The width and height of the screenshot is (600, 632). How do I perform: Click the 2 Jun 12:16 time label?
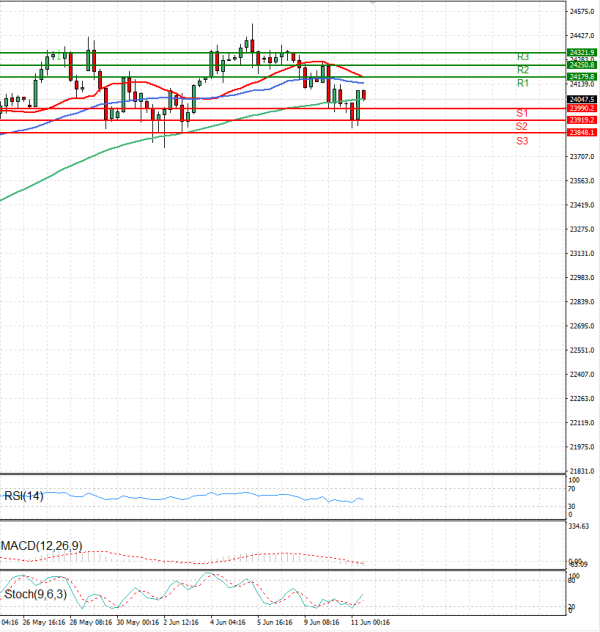pos(181,623)
